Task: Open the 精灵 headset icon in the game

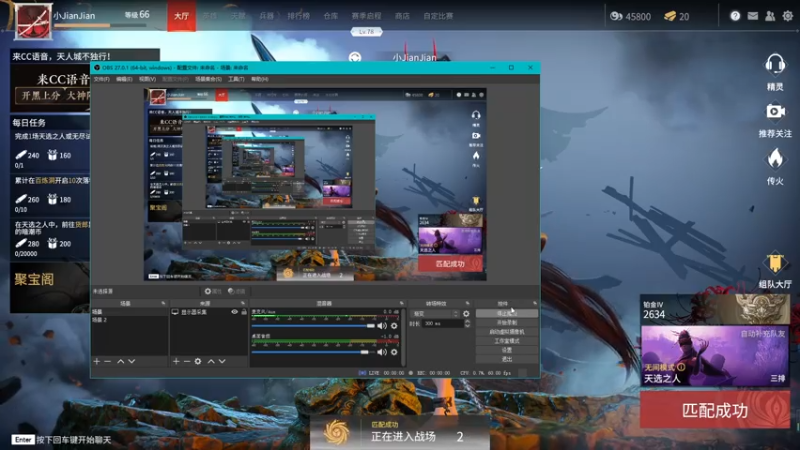Action: (x=775, y=65)
